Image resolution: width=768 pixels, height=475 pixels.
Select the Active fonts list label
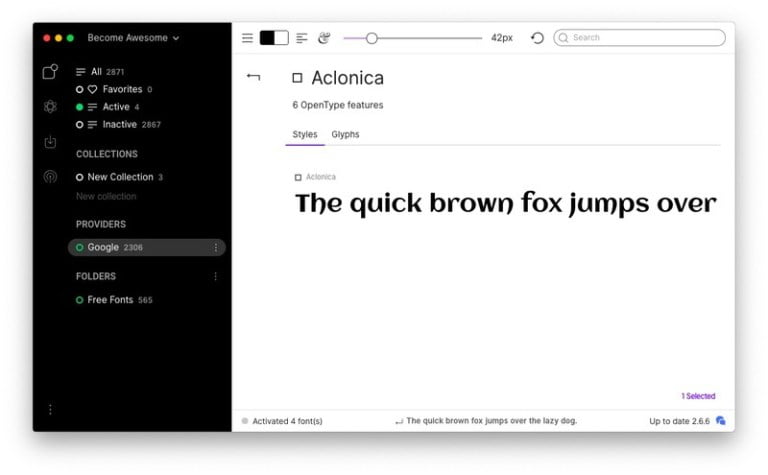coord(116,107)
